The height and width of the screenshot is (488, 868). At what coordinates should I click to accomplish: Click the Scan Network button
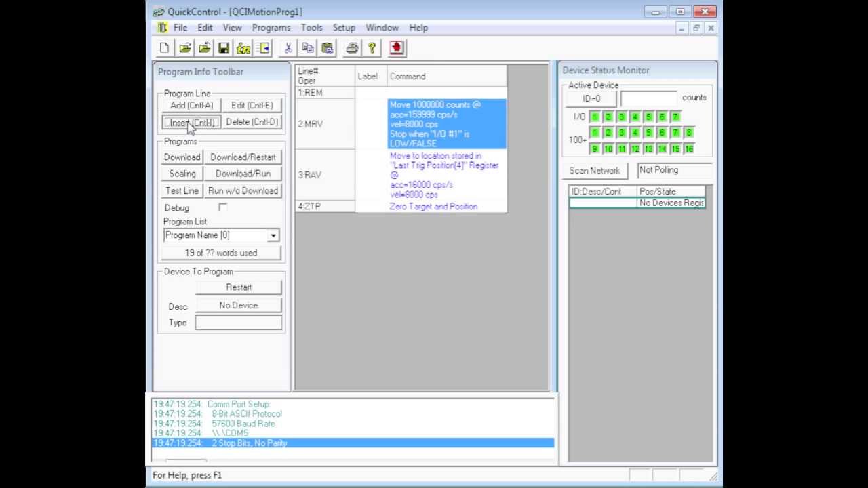point(595,171)
